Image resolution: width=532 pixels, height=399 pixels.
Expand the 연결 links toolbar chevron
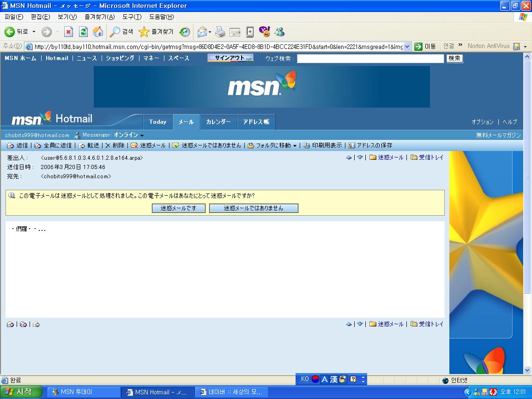460,45
